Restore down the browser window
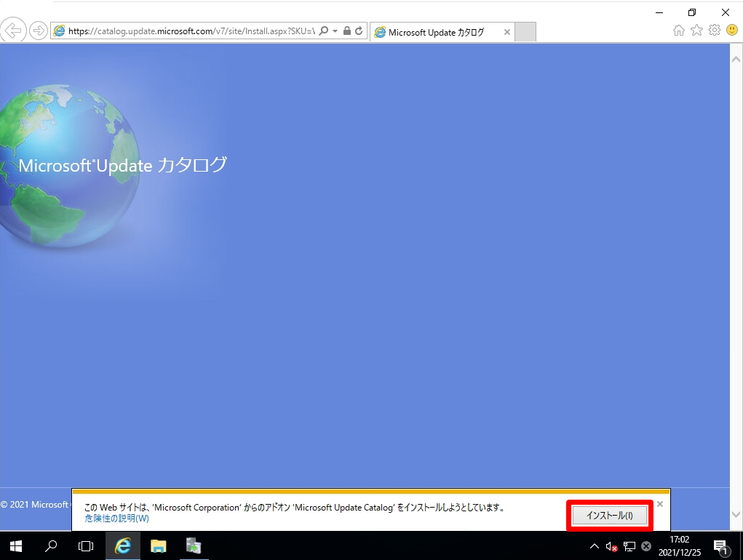 pos(692,13)
